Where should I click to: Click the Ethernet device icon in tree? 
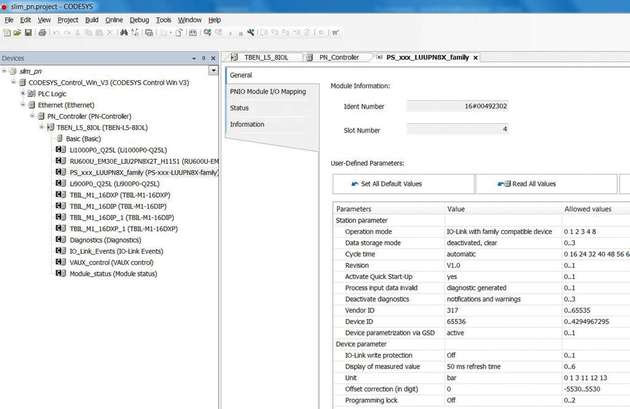pos(32,105)
